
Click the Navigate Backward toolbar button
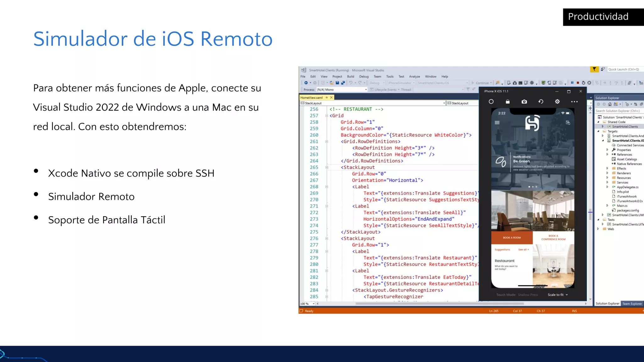(x=306, y=83)
